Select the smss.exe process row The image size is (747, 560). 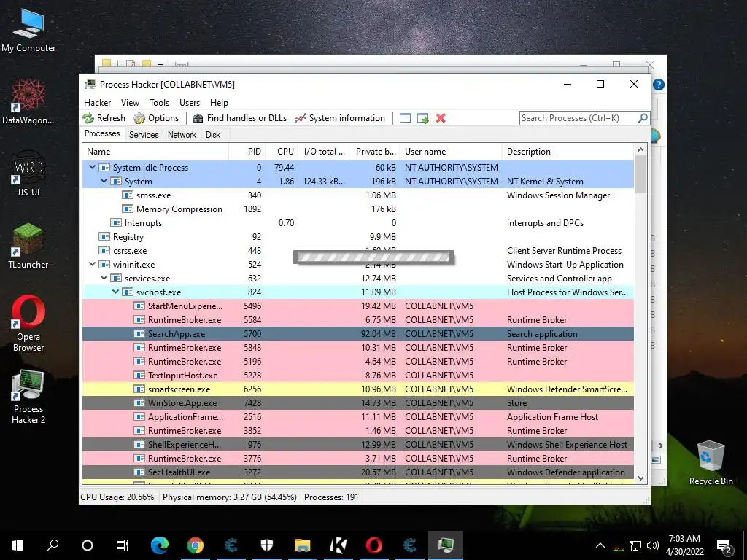357,195
